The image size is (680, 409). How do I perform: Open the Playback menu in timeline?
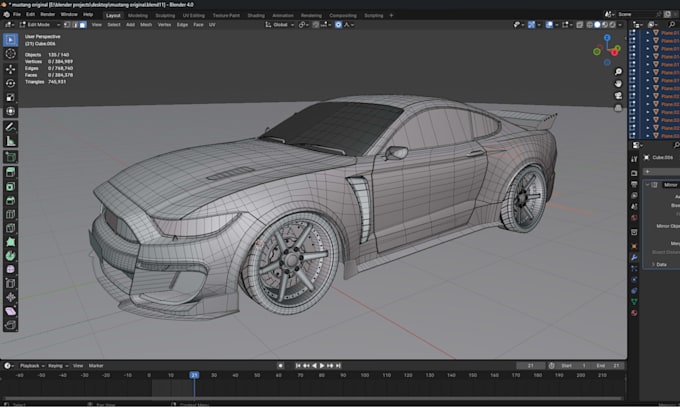(32, 366)
